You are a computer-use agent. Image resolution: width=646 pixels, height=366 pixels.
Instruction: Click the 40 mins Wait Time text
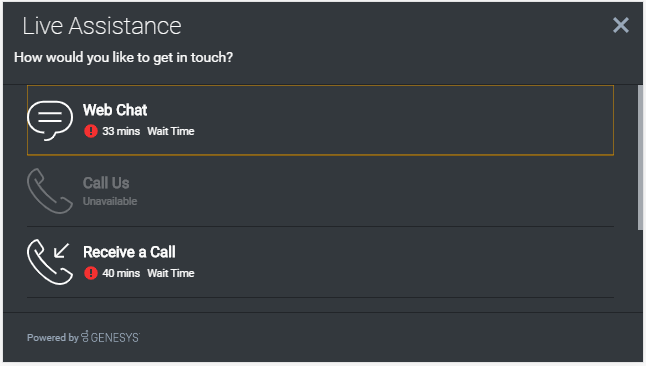click(x=148, y=273)
